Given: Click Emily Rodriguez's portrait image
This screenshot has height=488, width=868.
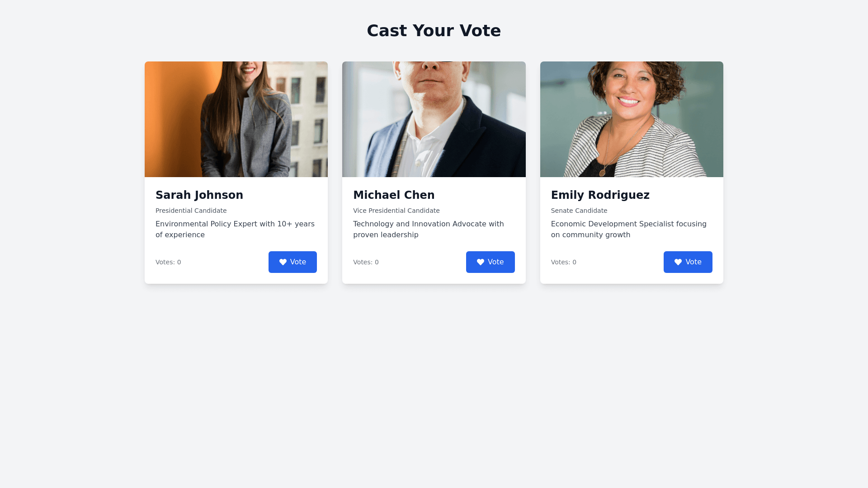Looking at the screenshot, I should 632,119.
